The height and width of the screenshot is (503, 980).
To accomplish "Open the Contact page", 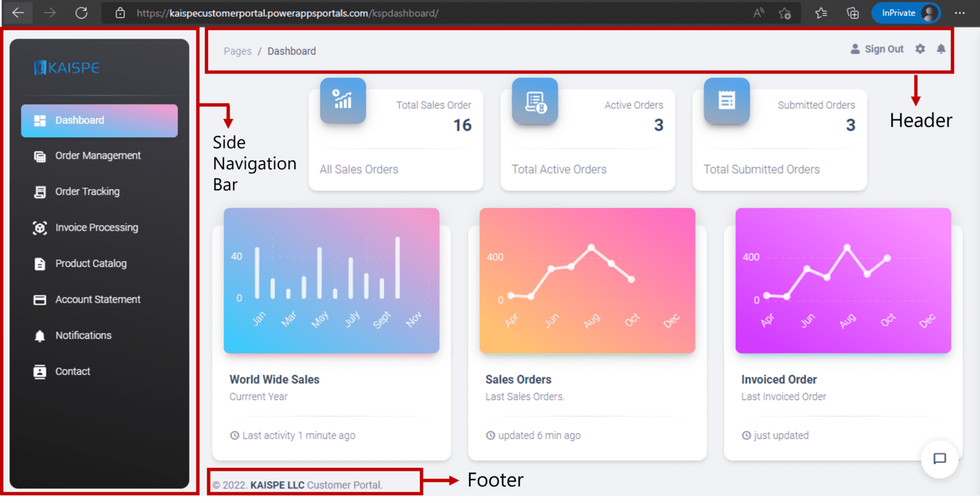I will click(x=72, y=371).
